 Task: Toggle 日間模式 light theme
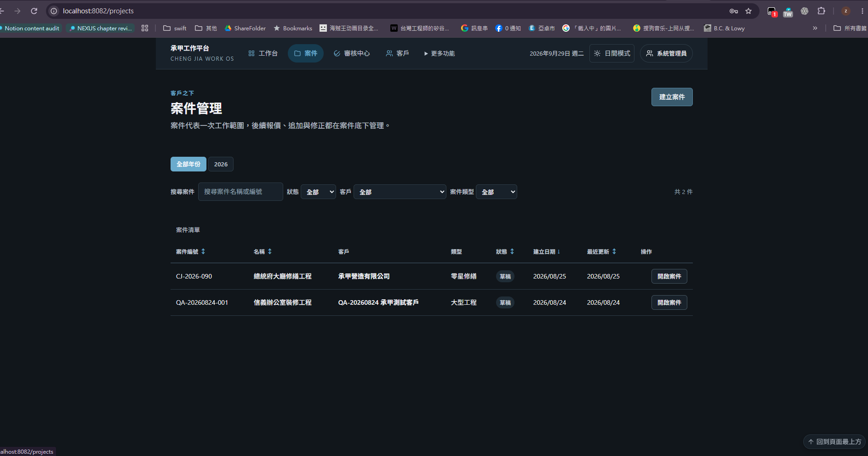pos(612,53)
